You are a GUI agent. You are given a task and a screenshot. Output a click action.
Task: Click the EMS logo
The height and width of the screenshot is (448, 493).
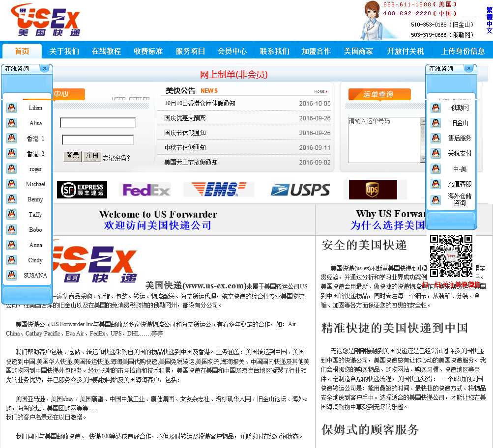(219, 190)
